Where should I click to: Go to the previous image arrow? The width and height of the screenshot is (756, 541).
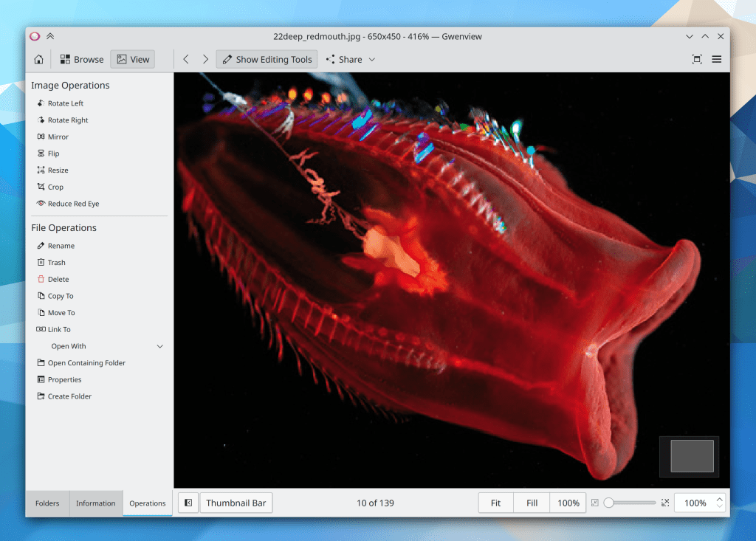point(186,59)
